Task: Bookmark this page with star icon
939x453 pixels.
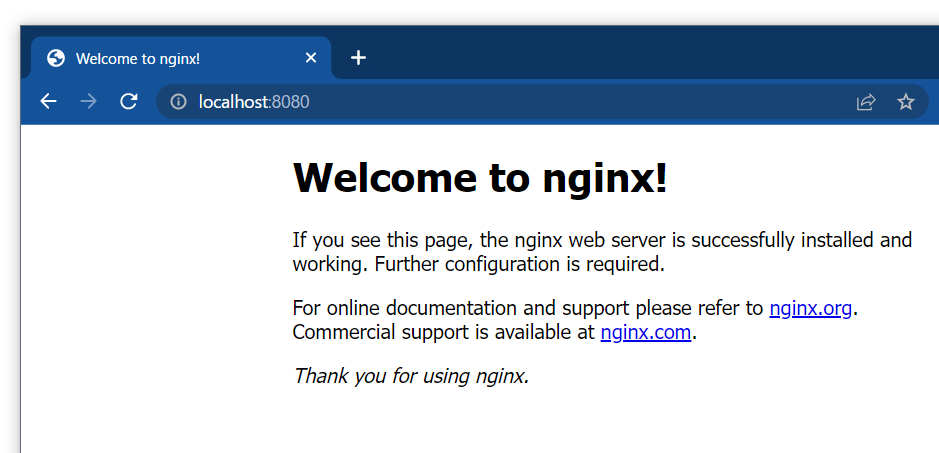Action: coord(905,102)
